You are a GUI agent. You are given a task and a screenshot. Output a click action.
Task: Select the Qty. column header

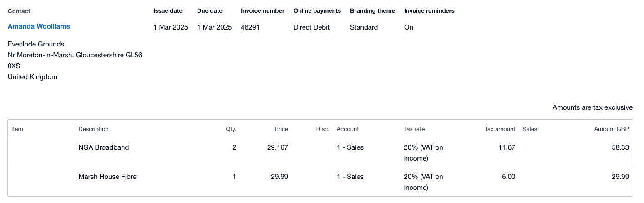(231, 129)
